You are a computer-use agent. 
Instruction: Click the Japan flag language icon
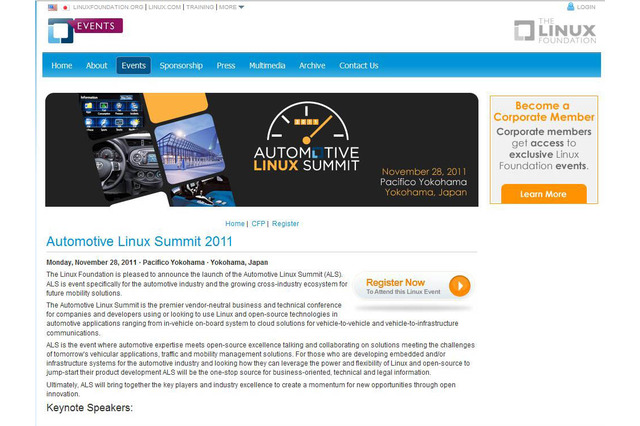65,7
